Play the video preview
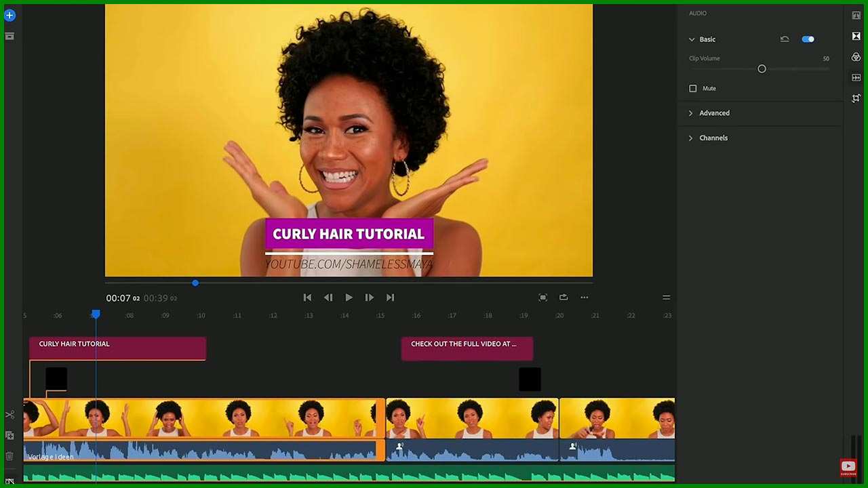This screenshot has height=488, width=868. [x=349, y=298]
